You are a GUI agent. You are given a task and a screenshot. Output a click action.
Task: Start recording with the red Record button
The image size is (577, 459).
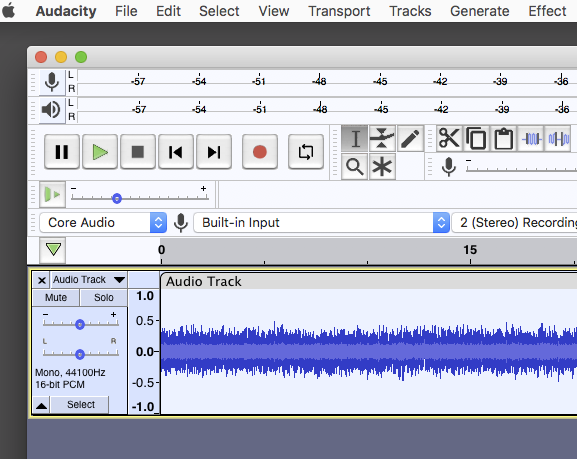pos(260,152)
